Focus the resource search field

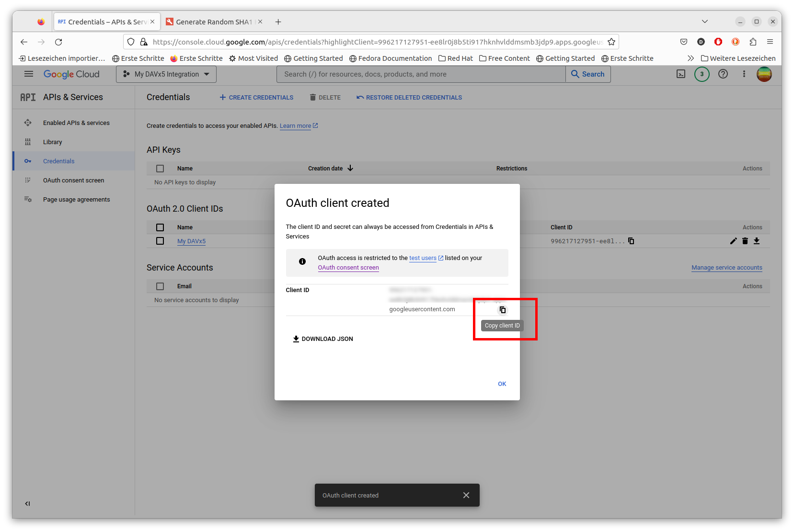pos(421,74)
